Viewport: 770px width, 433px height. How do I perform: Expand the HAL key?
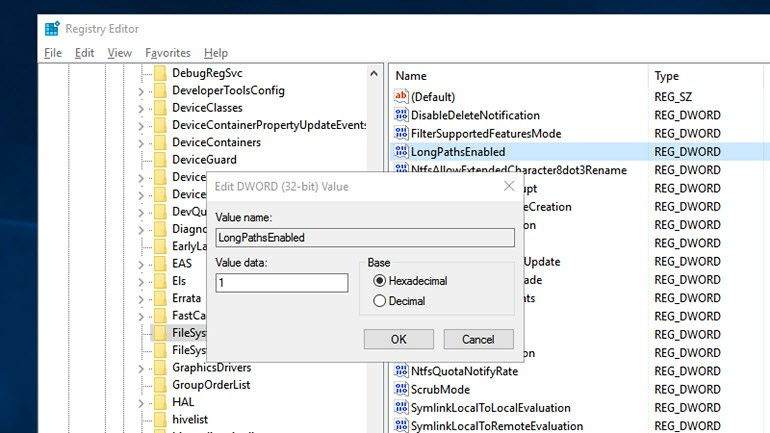tap(141, 403)
